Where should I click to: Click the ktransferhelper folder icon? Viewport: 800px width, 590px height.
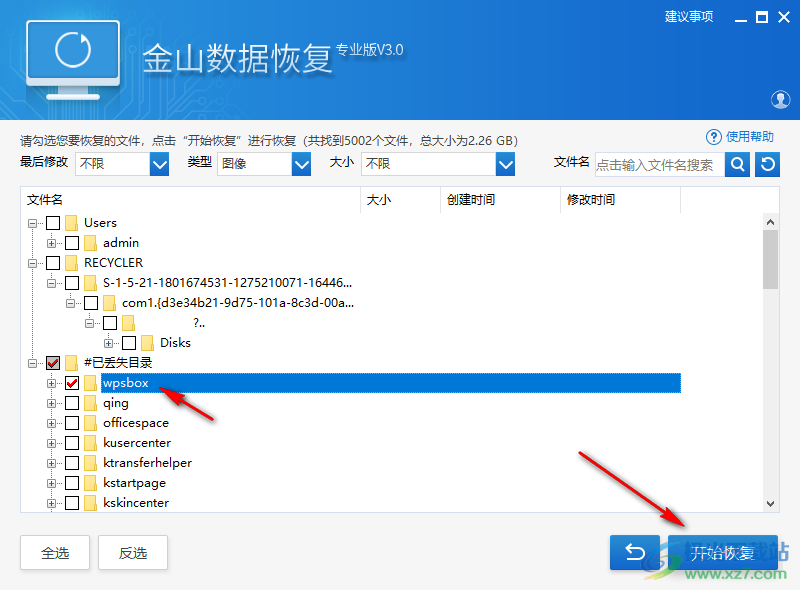90,463
